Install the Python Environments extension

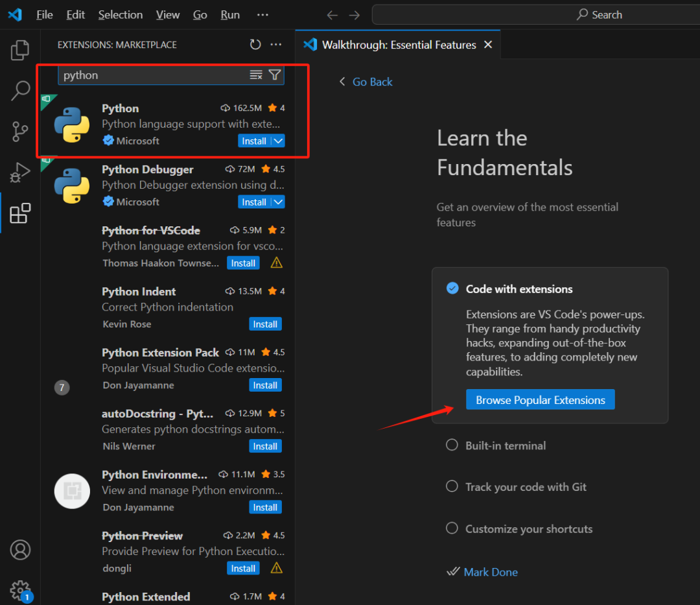click(x=265, y=507)
